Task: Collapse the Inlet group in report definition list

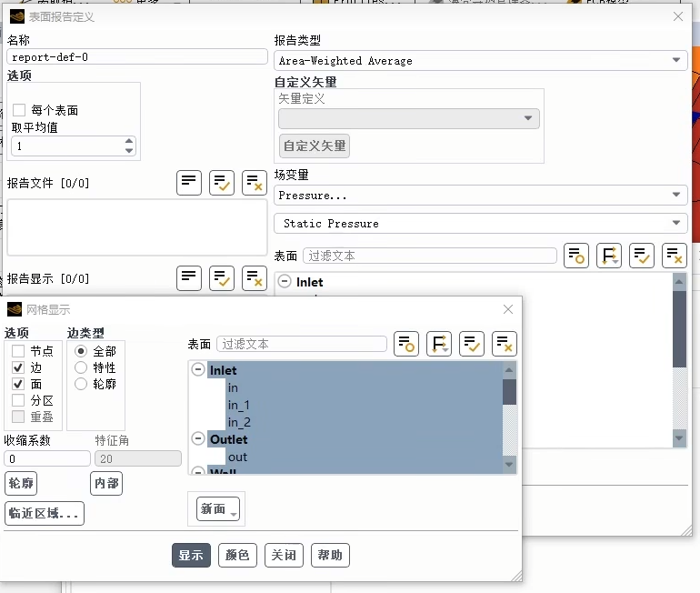Action: pyautogui.click(x=285, y=281)
